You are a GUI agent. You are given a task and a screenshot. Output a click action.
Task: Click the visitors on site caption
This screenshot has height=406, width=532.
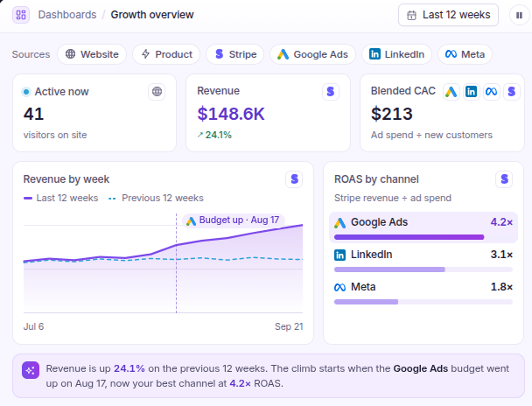55,135
